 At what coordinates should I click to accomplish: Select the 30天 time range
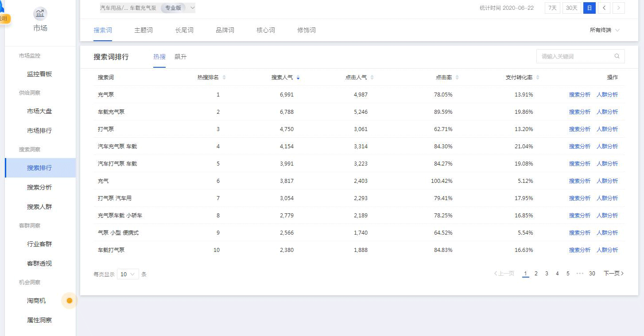coord(571,8)
